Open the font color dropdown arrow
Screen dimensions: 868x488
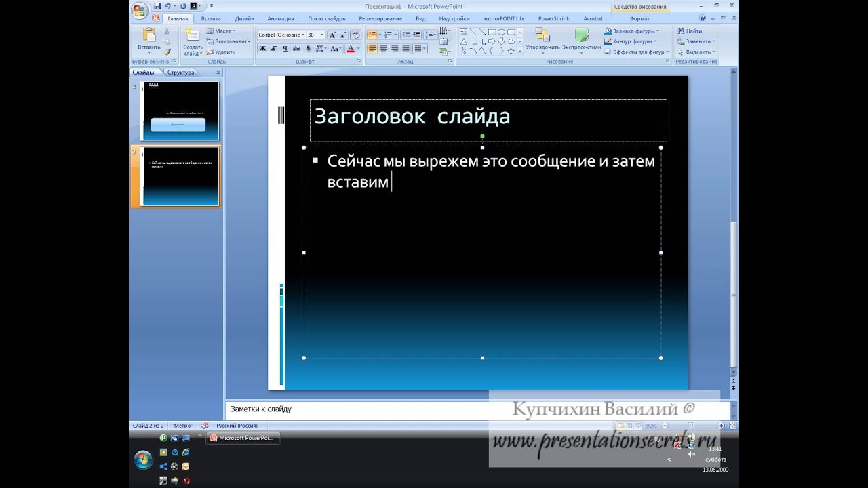pos(359,49)
